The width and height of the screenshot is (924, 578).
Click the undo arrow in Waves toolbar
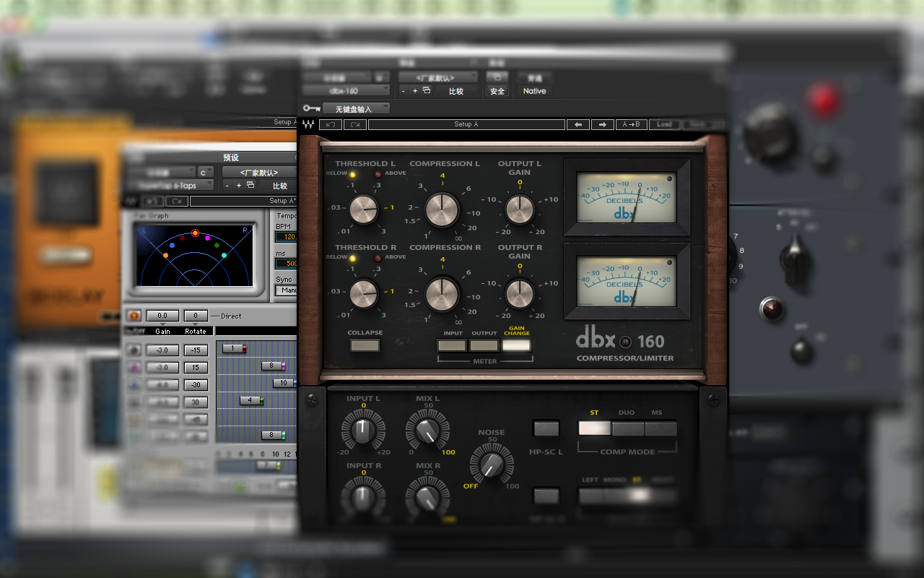[331, 124]
